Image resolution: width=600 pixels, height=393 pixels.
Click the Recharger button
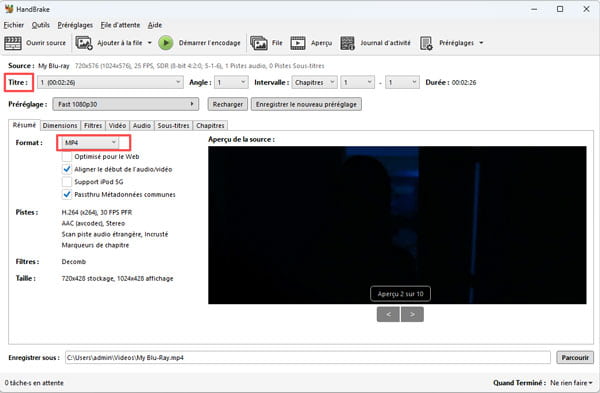pos(228,104)
